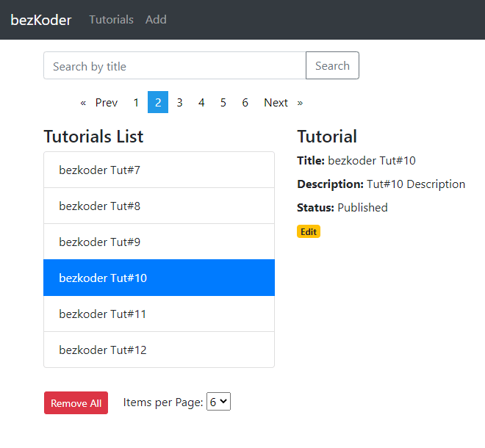Select page 1 in pagination
Screen dimensions: 485x448
point(136,102)
